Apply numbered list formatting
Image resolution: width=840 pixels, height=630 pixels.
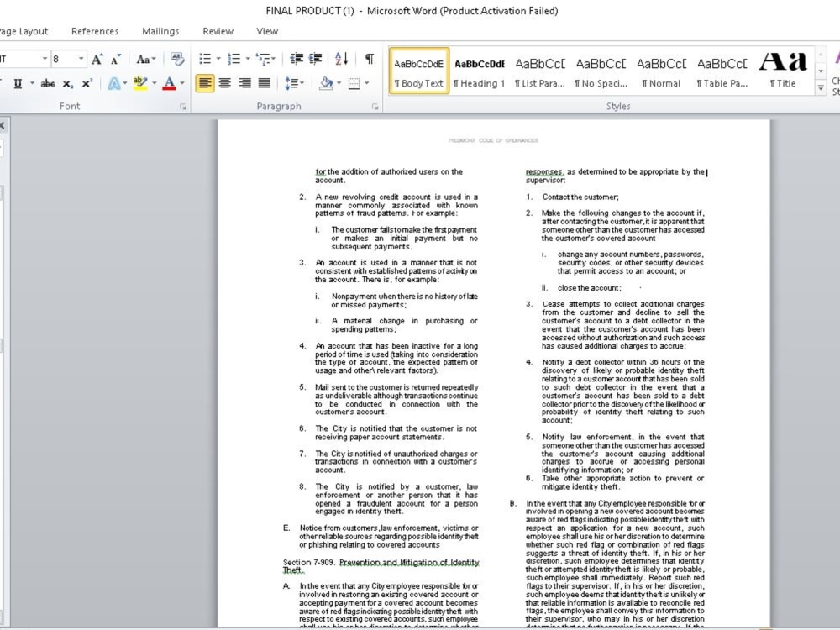(234, 59)
